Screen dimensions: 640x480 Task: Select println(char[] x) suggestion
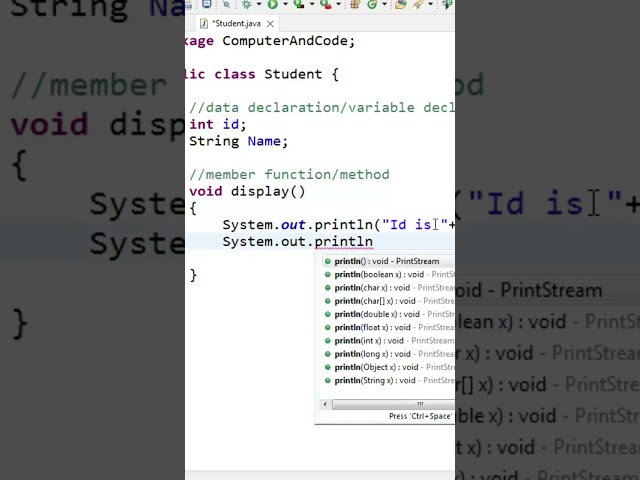pyautogui.click(x=388, y=301)
